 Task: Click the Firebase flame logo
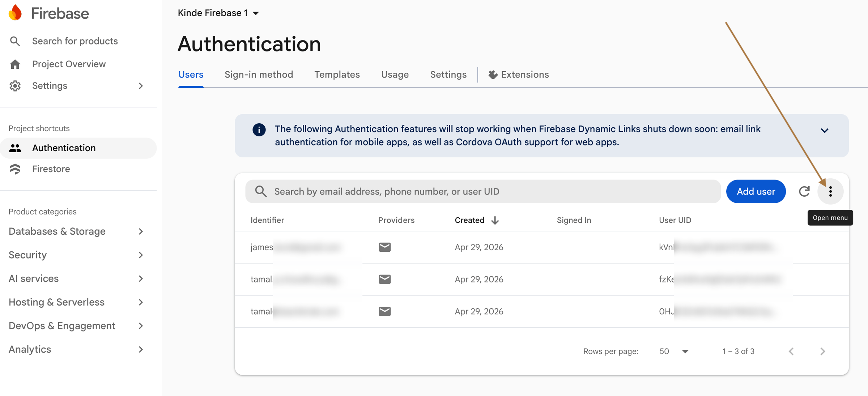[x=15, y=13]
